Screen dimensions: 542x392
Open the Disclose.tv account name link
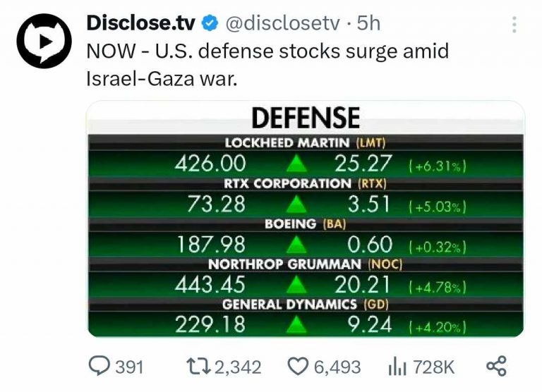(140, 23)
